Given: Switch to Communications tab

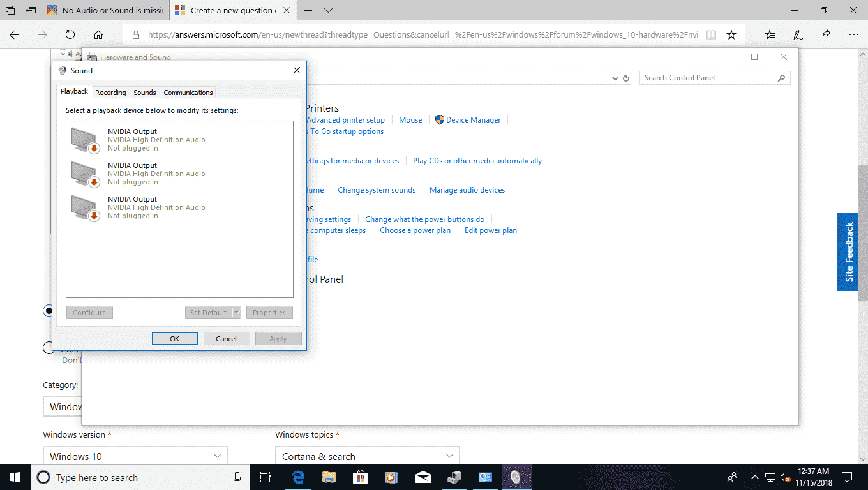Looking at the screenshot, I should click(188, 93).
